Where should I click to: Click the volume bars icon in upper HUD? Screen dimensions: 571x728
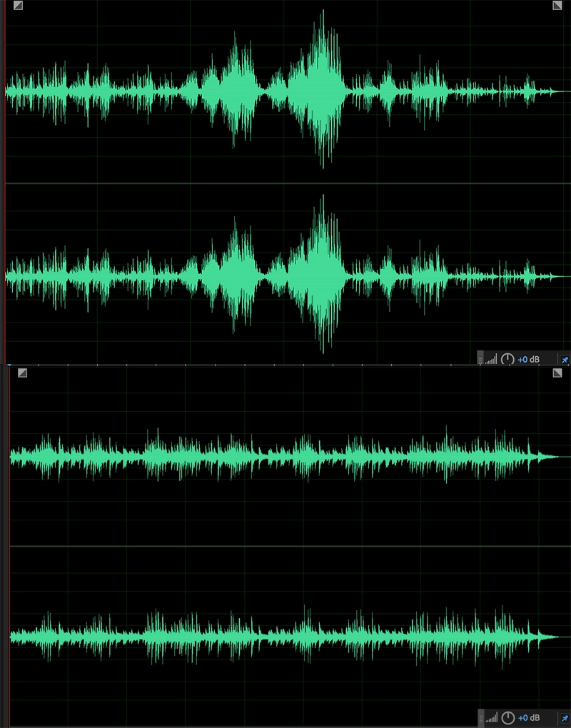click(x=491, y=359)
